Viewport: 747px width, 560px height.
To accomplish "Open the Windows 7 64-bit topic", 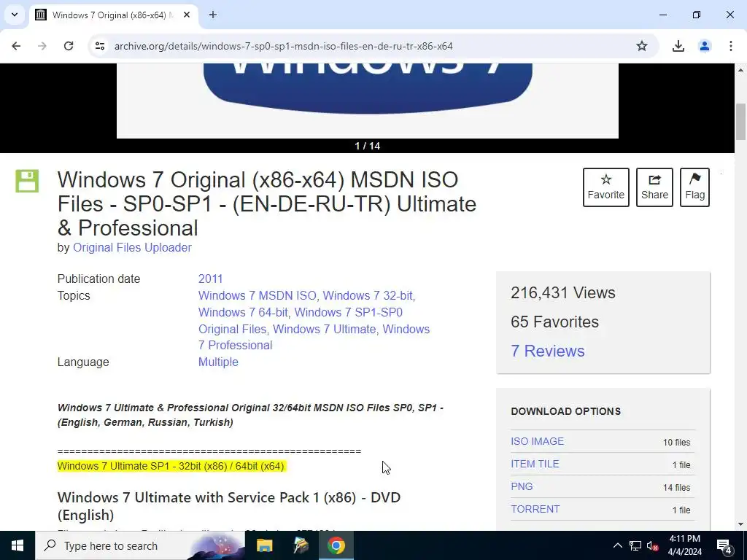I will click(x=243, y=312).
